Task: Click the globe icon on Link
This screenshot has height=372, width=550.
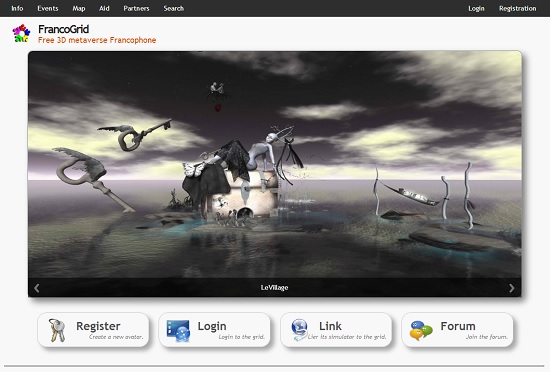Action: click(299, 330)
